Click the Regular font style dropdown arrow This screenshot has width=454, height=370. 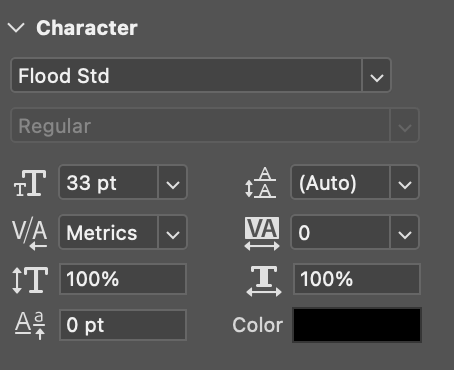click(404, 125)
